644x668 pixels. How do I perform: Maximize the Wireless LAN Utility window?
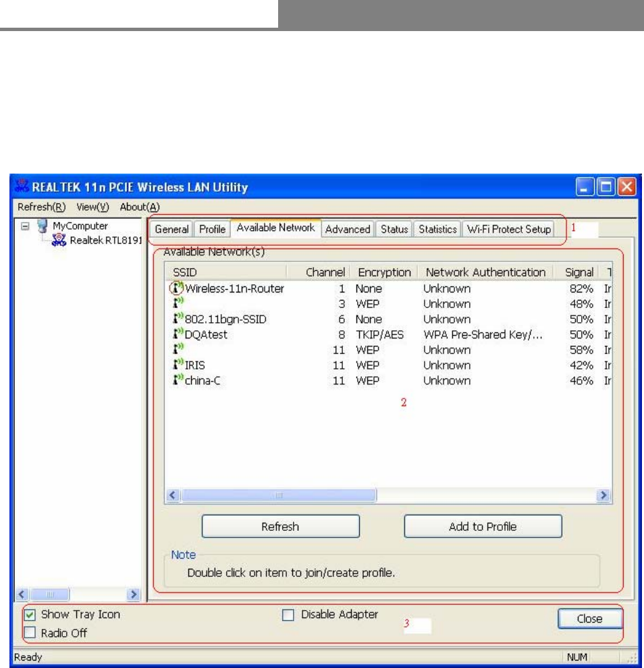point(606,186)
